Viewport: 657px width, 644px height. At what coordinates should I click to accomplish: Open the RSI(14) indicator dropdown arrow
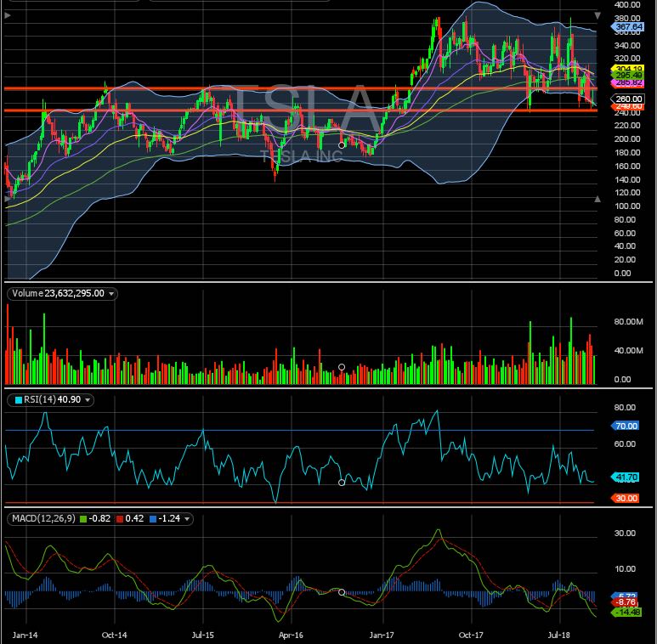pyautogui.click(x=88, y=400)
